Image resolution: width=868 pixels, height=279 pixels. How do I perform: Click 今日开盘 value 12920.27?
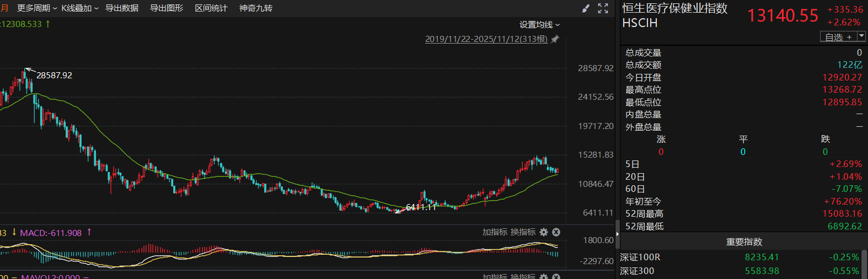tap(842, 78)
